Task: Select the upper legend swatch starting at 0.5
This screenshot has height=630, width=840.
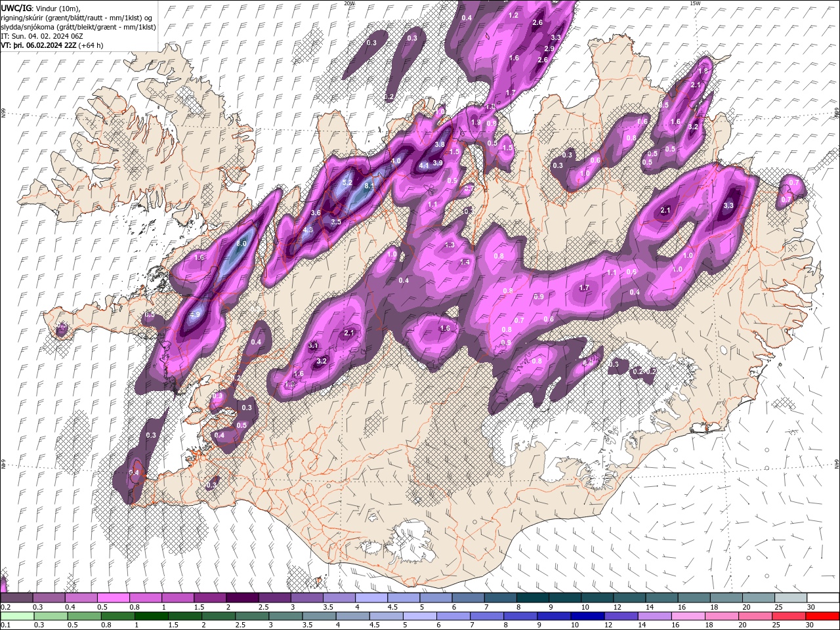Action: click(x=113, y=598)
